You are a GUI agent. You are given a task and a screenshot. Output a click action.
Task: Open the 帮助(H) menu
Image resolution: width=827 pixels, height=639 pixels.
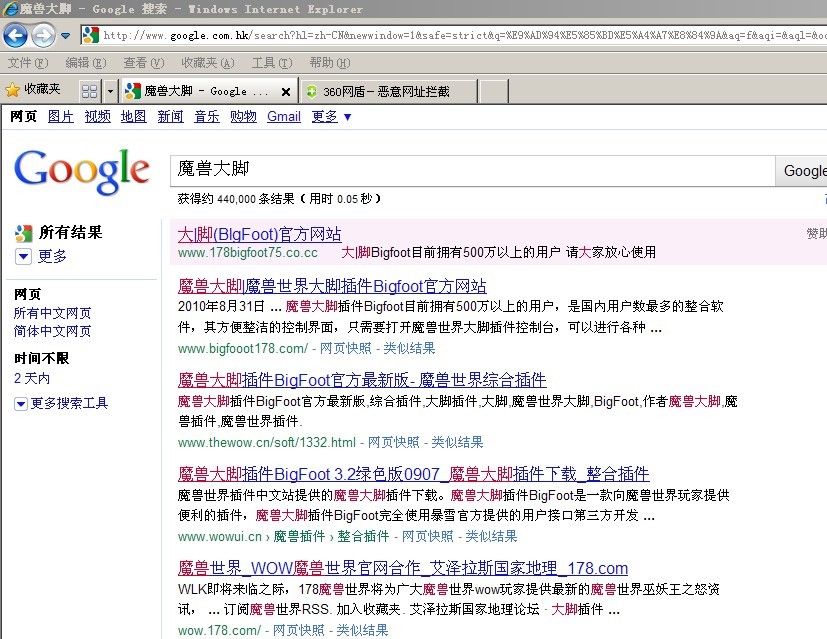click(330, 63)
